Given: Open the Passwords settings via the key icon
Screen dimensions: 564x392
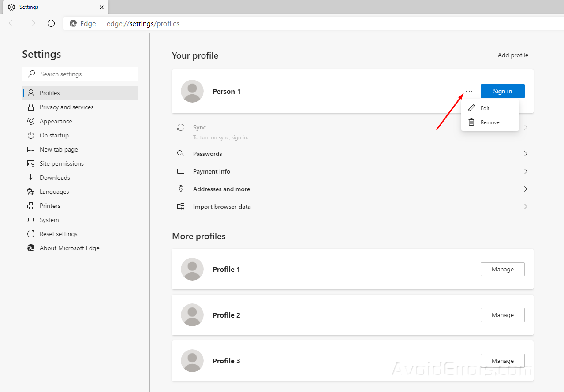Looking at the screenshot, I should tap(181, 154).
